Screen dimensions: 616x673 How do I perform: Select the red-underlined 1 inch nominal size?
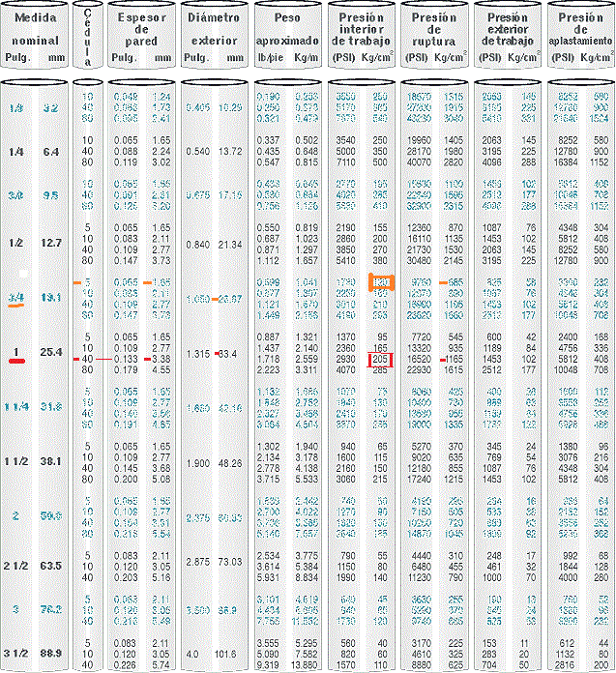pos(16,351)
